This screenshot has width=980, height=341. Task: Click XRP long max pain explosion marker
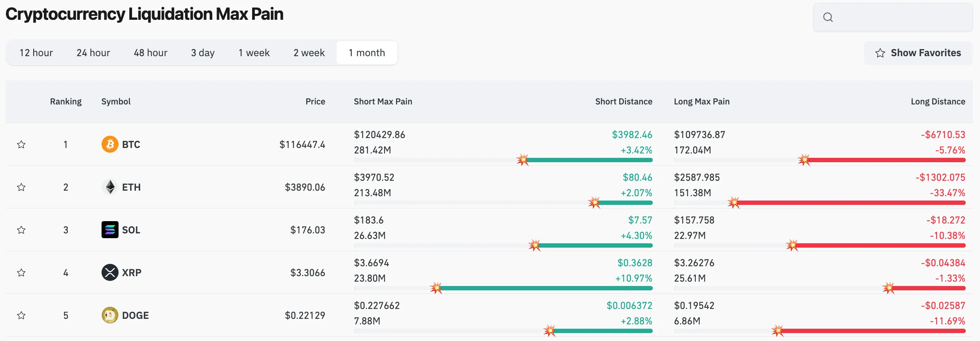click(888, 288)
